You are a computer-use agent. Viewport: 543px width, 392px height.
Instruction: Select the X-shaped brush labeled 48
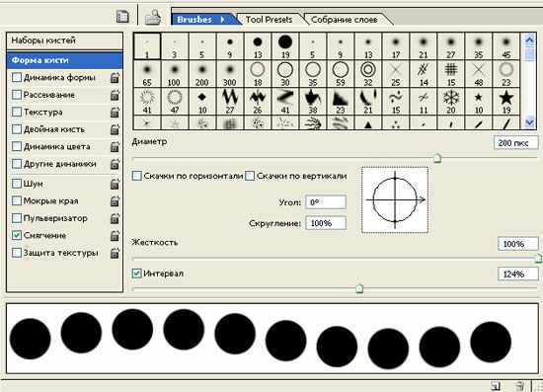[x=479, y=74]
